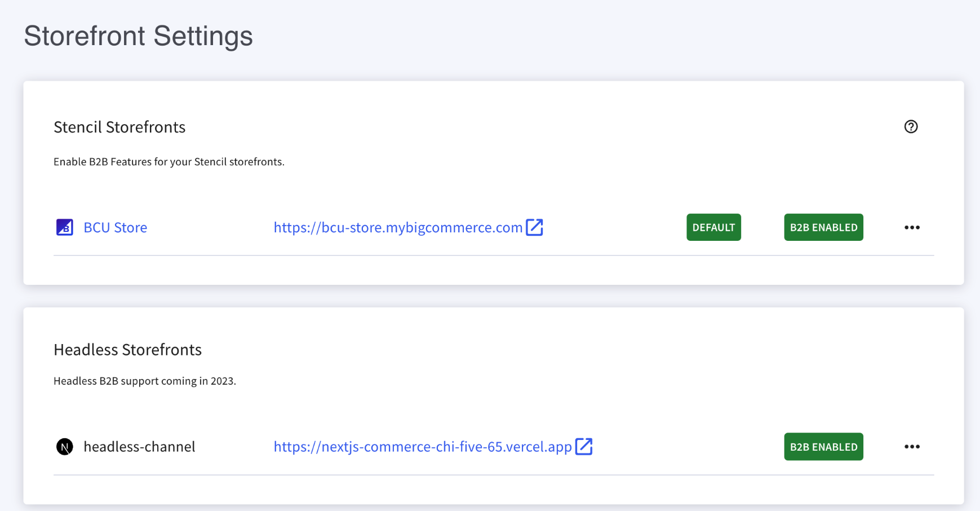Click the divider line under BCU Store row
980x511 pixels.
(x=493, y=255)
